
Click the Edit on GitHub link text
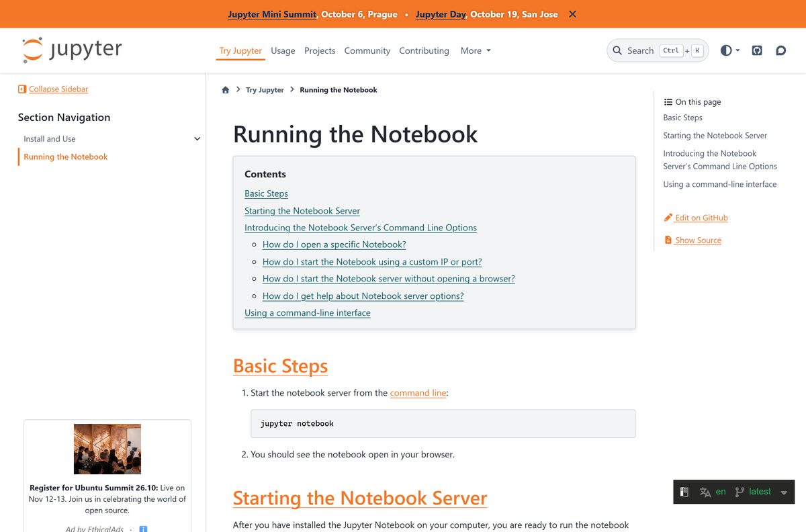tap(702, 218)
